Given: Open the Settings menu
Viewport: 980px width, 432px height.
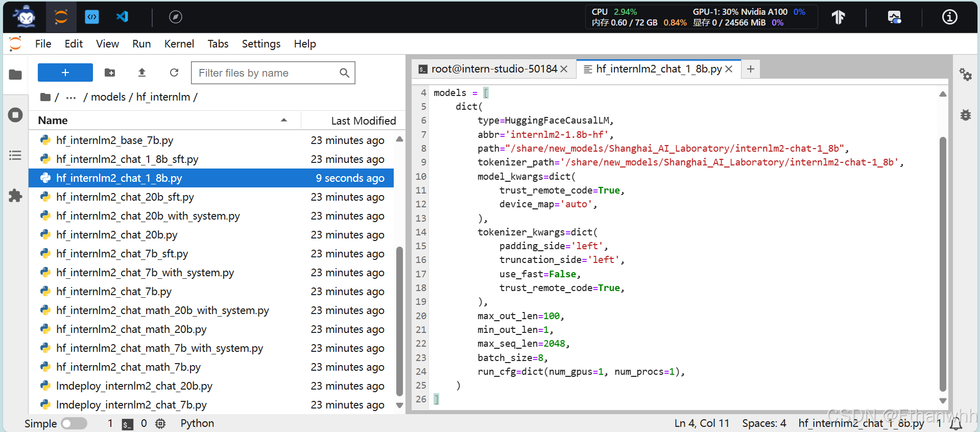Looking at the screenshot, I should [x=261, y=44].
